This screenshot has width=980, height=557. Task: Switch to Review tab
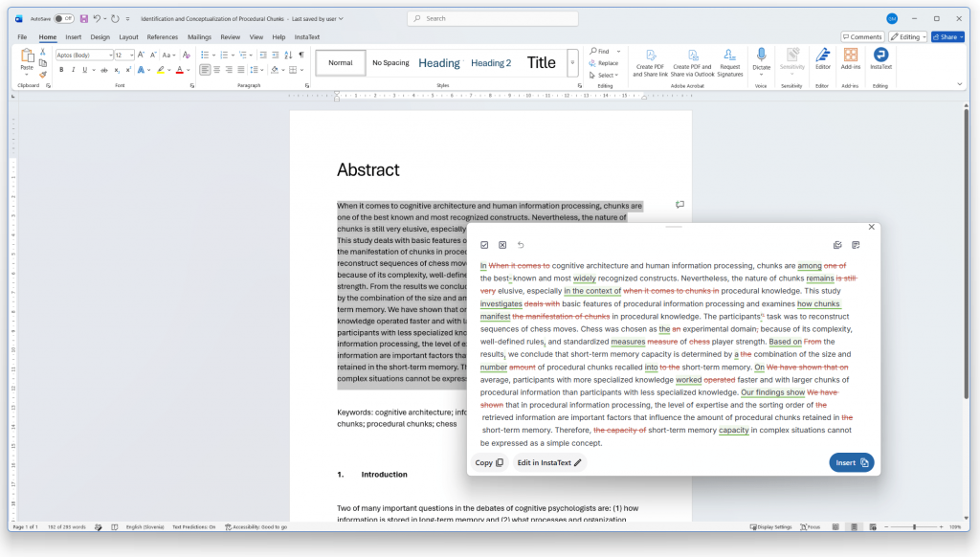click(230, 37)
